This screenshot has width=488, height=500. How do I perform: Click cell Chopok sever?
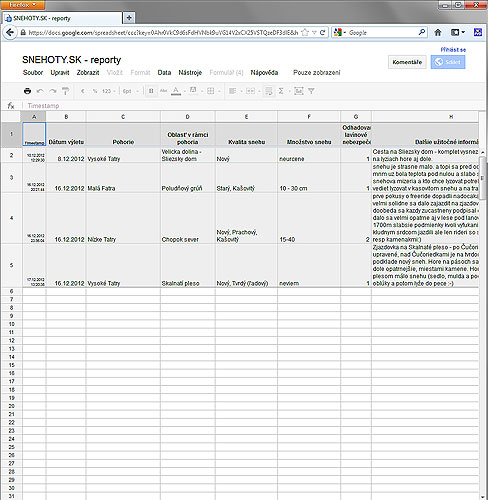(x=188, y=218)
